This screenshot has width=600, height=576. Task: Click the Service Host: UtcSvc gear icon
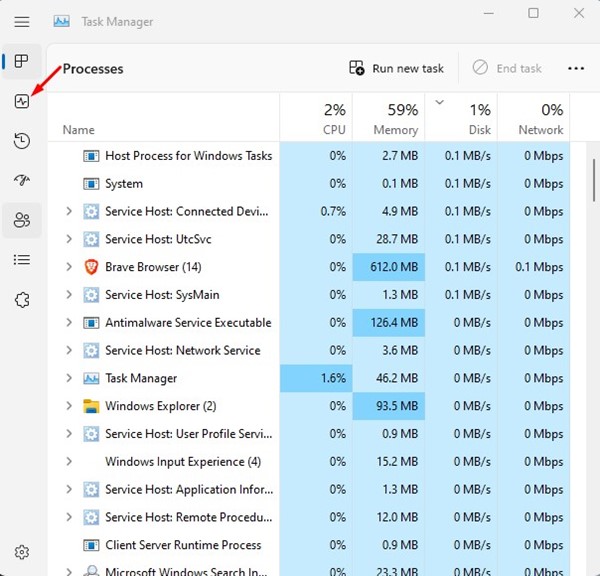point(91,239)
